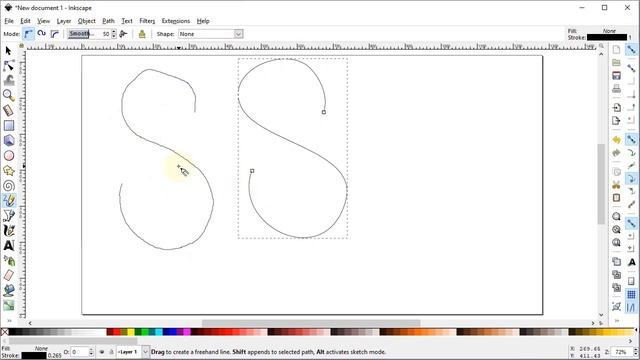Open the Layer 1 dropdown arrow
This screenshot has height=360, width=640.
pos(145,352)
